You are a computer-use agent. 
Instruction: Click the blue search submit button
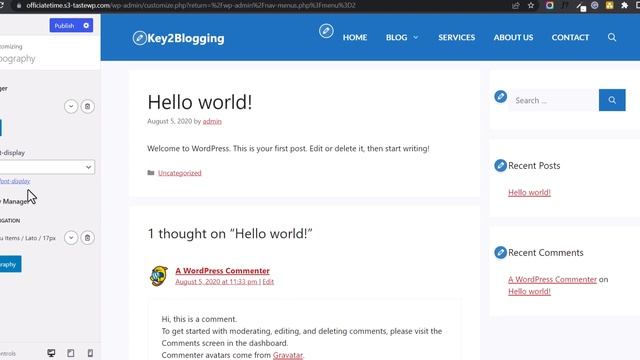[x=612, y=100]
